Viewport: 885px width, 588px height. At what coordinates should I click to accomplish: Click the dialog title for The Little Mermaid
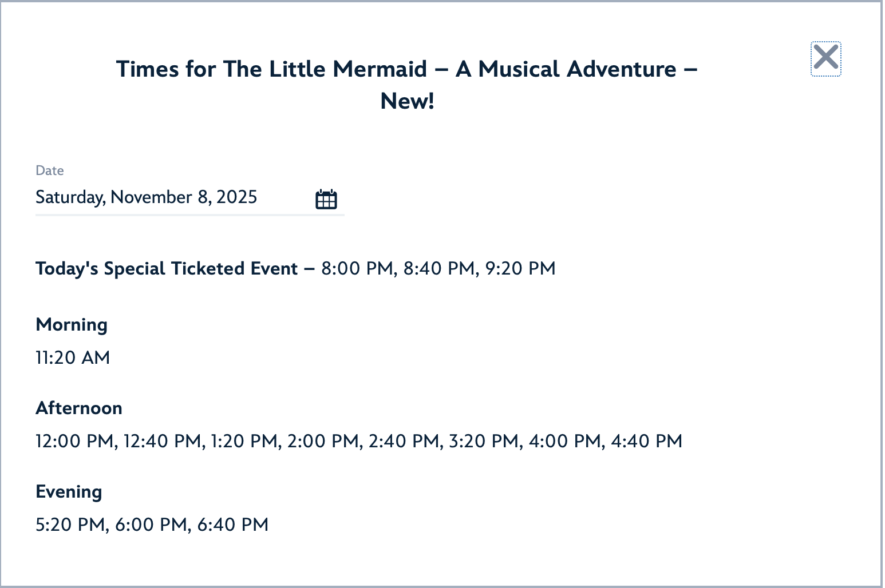[x=407, y=85]
